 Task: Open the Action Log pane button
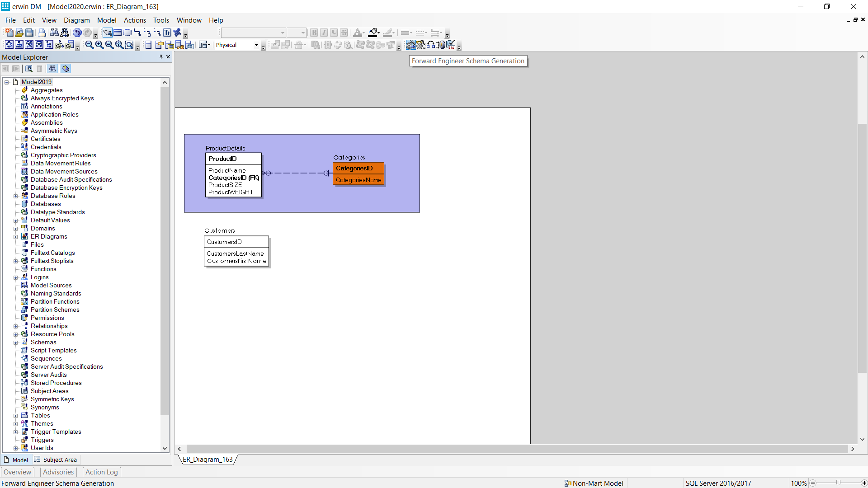[102, 472]
